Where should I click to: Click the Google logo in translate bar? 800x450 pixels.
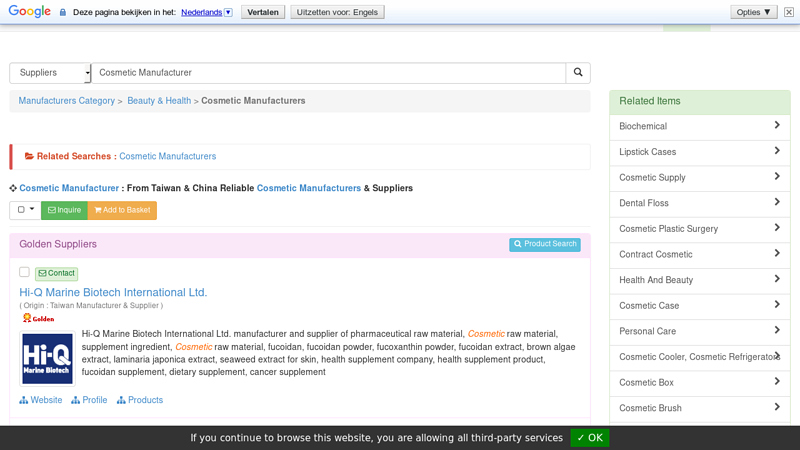[x=30, y=11]
